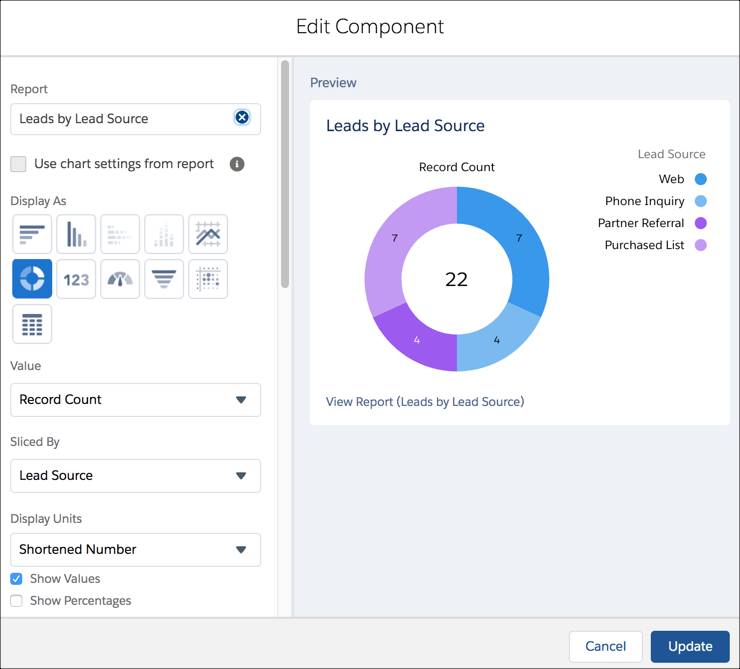
Task: Click the Phone Inquiry donut segment
Action: [x=496, y=340]
